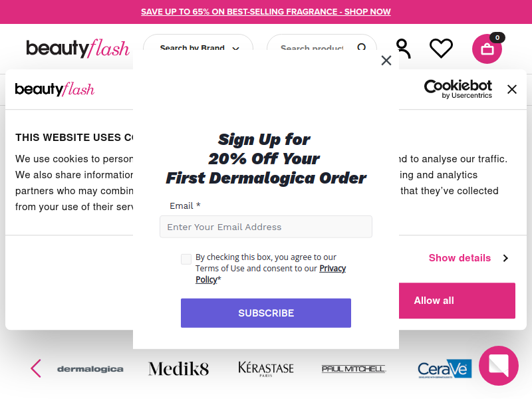This screenshot has width=532, height=399.
Task: Click the previous brand carousel arrow
Action: tap(36, 368)
